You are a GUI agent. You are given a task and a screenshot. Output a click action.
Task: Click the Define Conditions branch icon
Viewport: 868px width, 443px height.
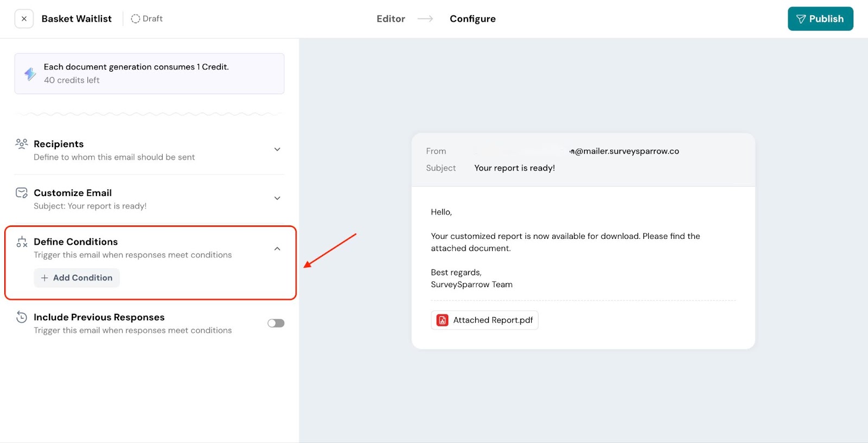[22, 242]
